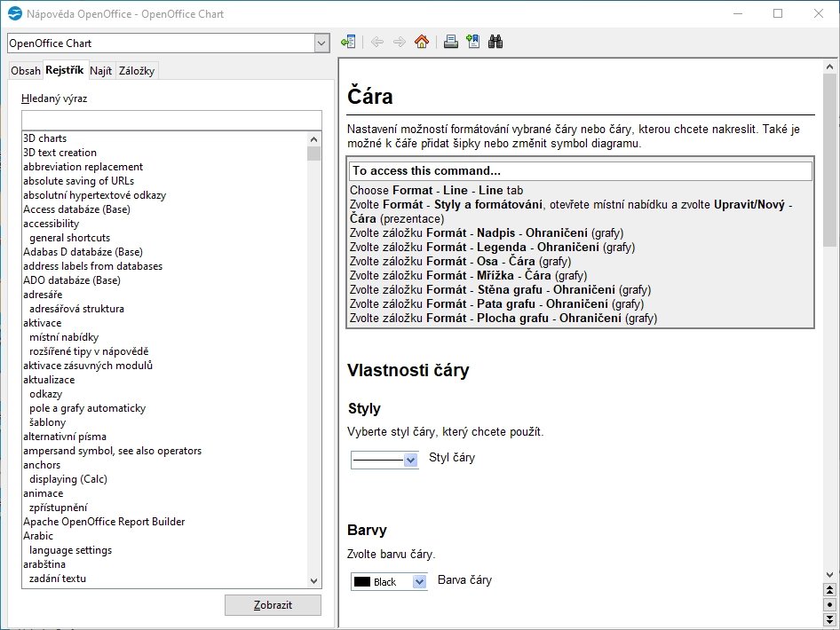Click the Forward navigation arrow
Viewport: 840px width, 630px height.
tap(398, 41)
